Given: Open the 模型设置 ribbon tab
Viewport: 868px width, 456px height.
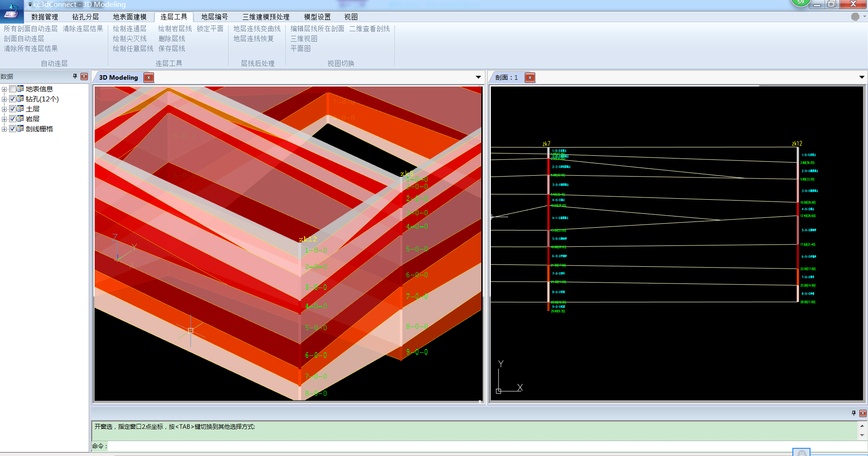Looking at the screenshot, I should (317, 17).
